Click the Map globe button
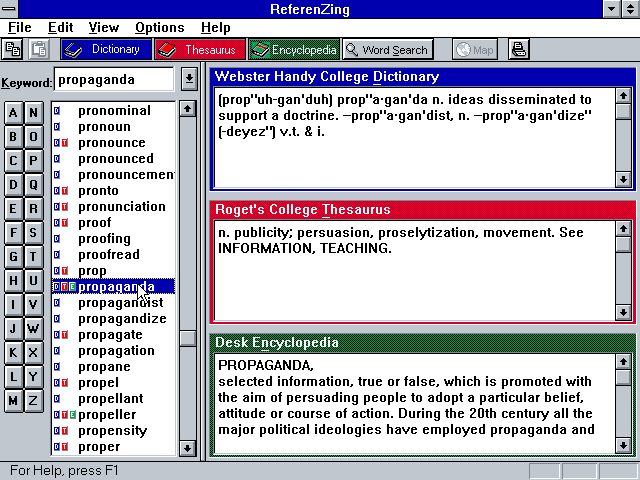The width and height of the screenshot is (640, 480). (475, 49)
